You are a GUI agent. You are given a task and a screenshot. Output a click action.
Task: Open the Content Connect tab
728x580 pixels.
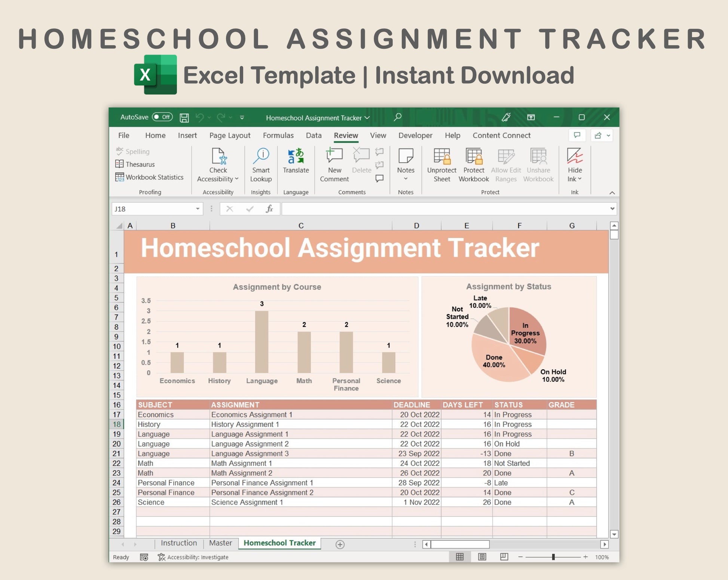click(501, 135)
